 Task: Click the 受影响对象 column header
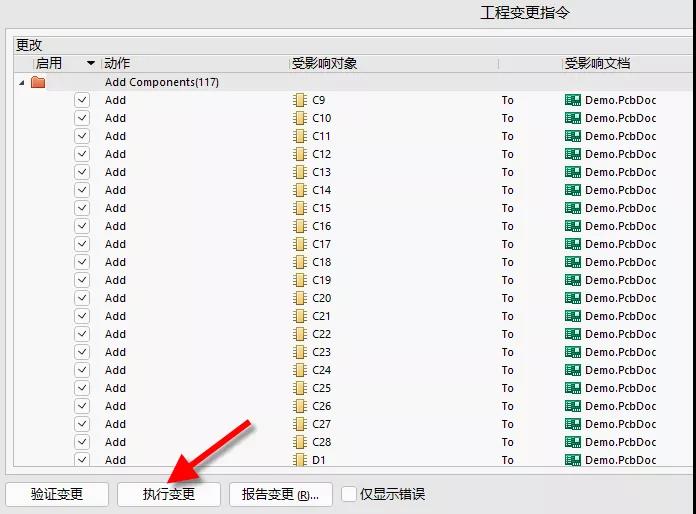pyautogui.click(x=324, y=64)
